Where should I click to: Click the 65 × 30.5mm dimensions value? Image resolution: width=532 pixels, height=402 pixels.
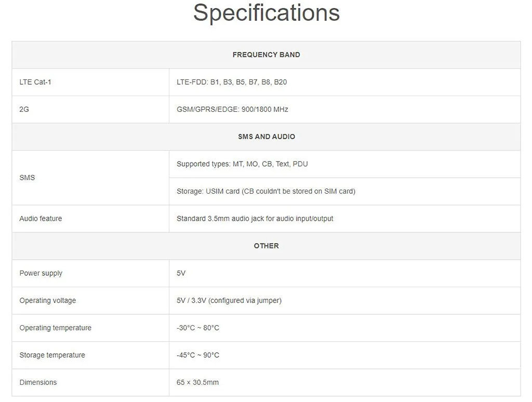point(197,382)
